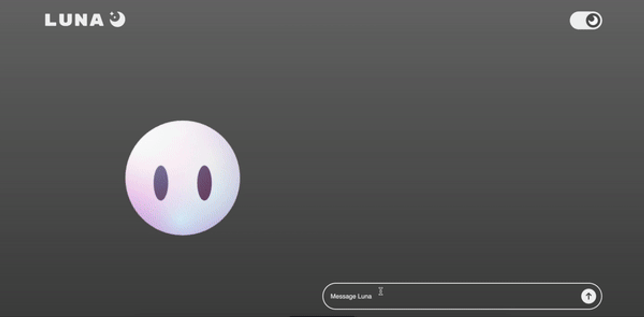Click the Luna orb avatar face
The height and width of the screenshot is (317, 644).
click(182, 178)
